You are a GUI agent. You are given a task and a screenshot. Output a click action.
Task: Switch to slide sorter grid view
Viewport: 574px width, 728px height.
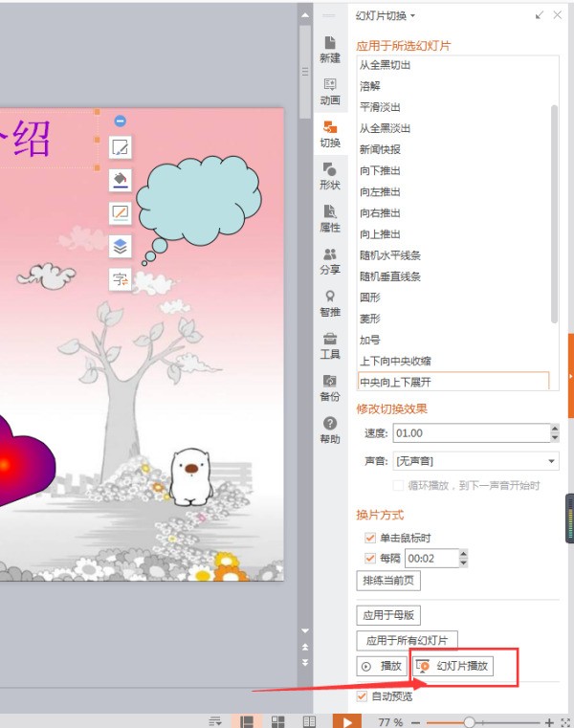coord(277,721)
